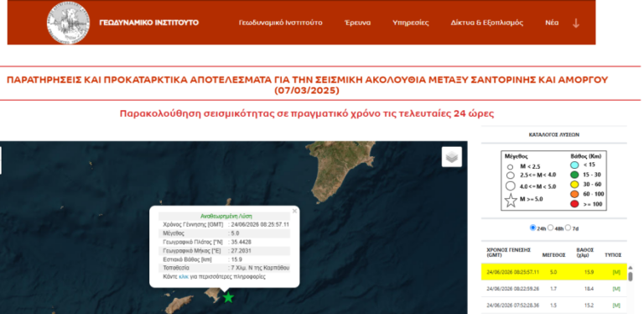Click the latitude value 35.4428
Image resolution: width=644 pixels, height=314 pixels.
coord(241,242)
